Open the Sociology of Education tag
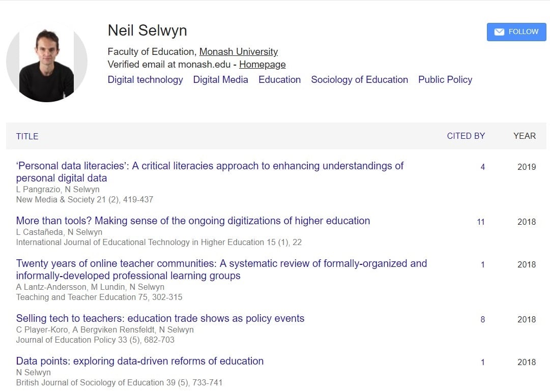 (x=359, y=80)
